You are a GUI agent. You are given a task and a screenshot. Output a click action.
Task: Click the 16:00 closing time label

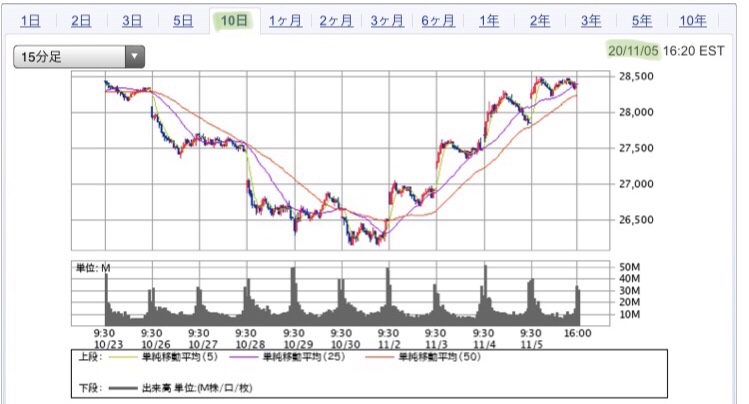(578, 333)
